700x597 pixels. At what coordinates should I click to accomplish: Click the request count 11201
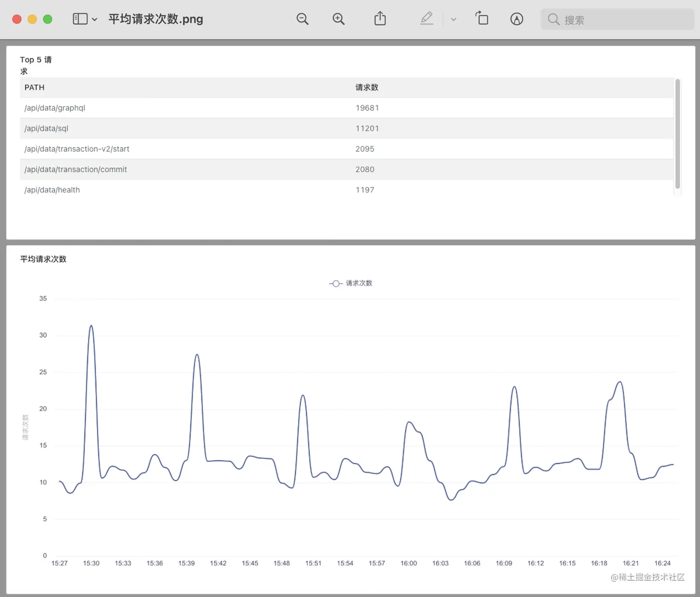point(367,128)
